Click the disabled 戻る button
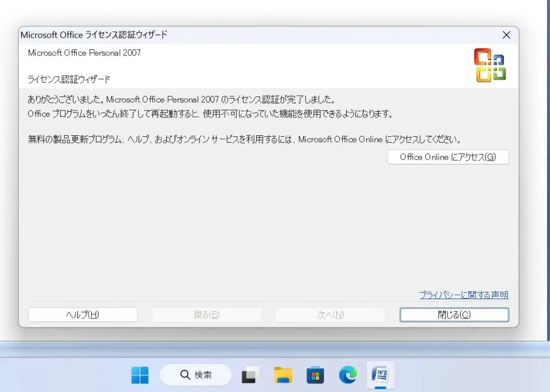The width and height of the screenshot is (550, 392). [206, 314]
